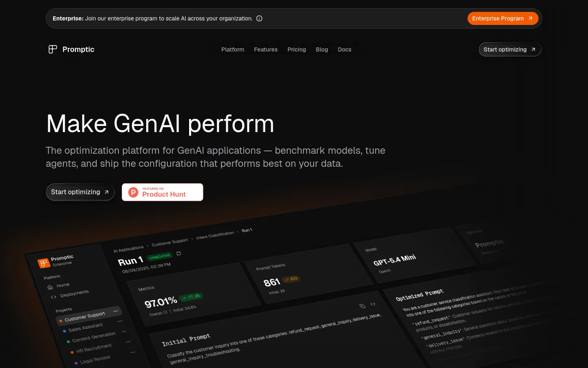
Task: Click the Product Hunt P logo icon
Action: click(134, 192)
